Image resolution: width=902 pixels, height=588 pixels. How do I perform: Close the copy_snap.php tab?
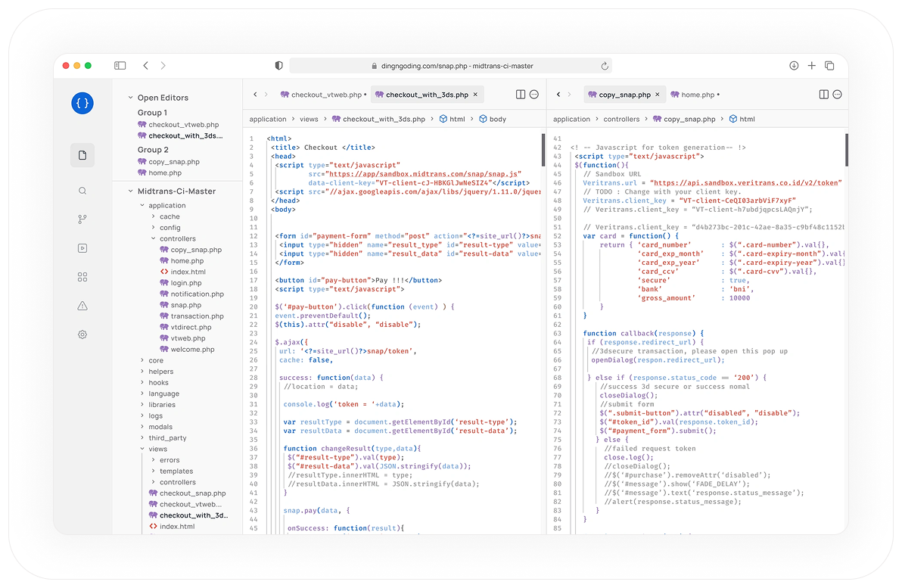point(658,95)
